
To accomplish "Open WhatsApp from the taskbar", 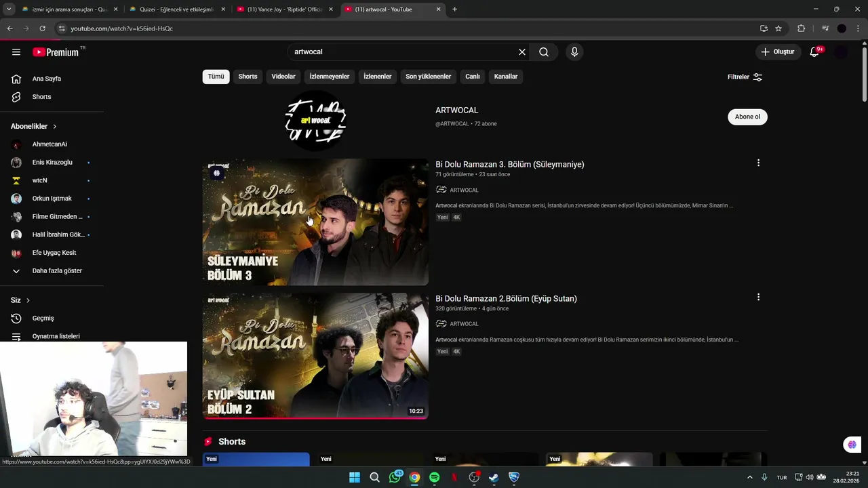I will 395,477.
